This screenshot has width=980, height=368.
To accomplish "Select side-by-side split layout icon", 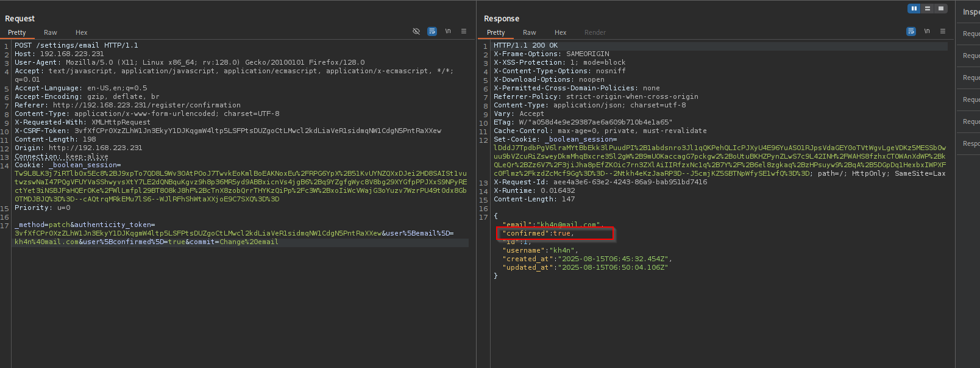I will (914, 9).
